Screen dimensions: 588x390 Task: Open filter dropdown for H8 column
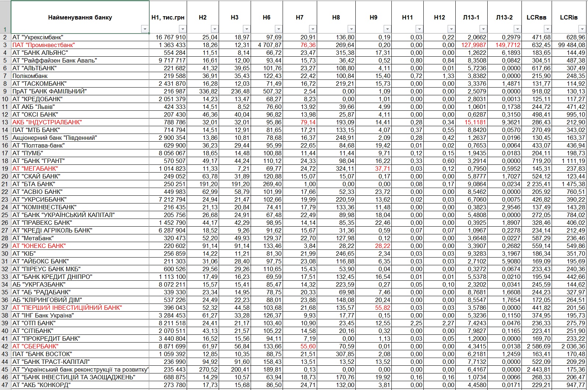351,29
